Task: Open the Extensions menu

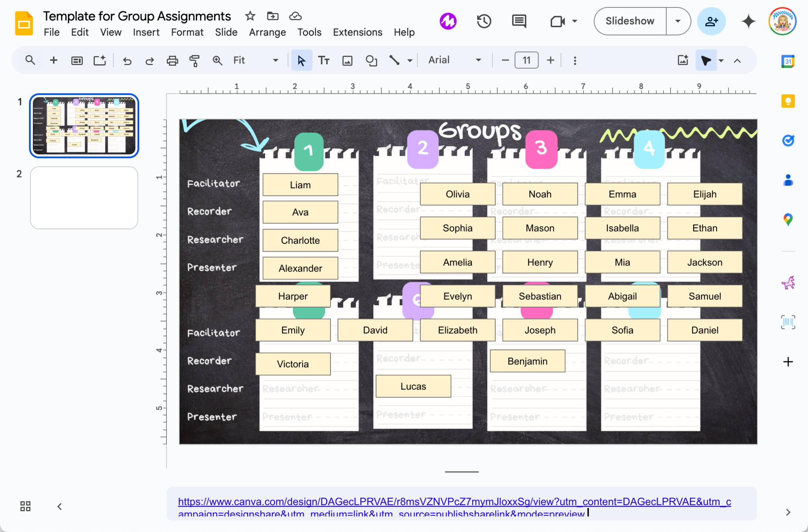Action: [x=357, y=32]
